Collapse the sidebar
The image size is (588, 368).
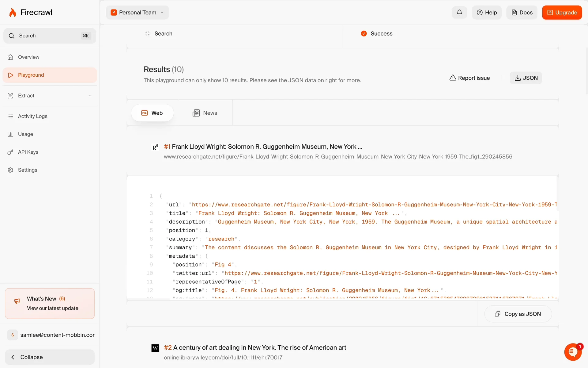point(50,357)
